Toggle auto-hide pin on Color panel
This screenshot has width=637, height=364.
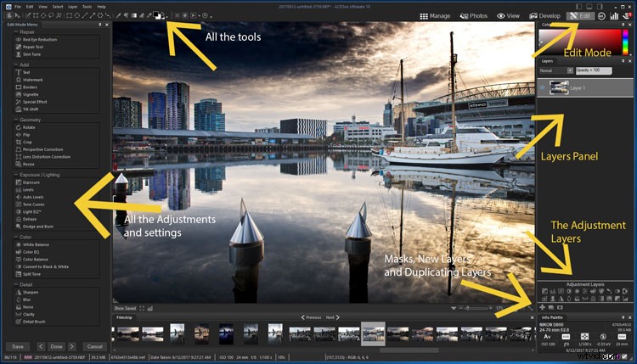[x=623, y=25]
